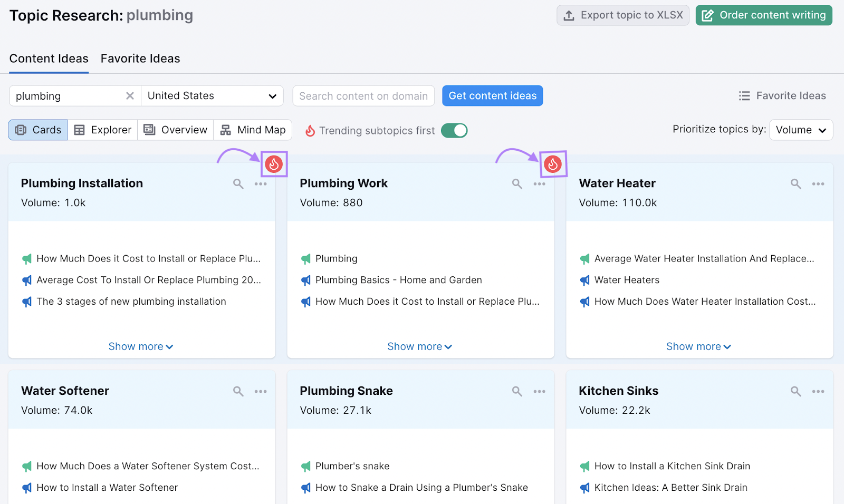844x504 pixels.
Task: Open Favorite Ideas list in top right corner
Action: (782, 95)
